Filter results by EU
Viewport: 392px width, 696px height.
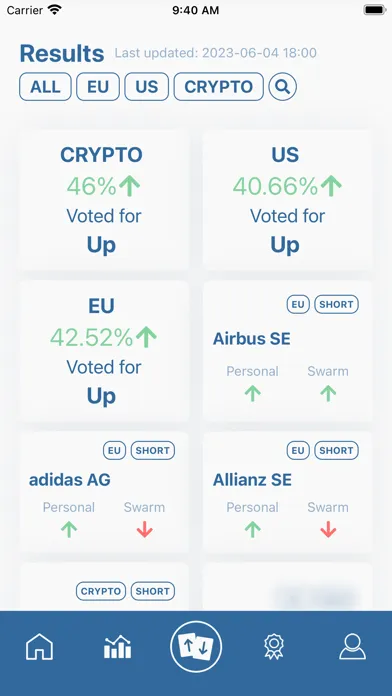(98, 87)
